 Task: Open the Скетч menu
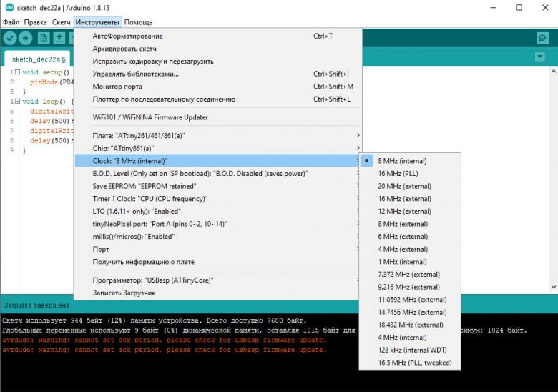[62, 22]
